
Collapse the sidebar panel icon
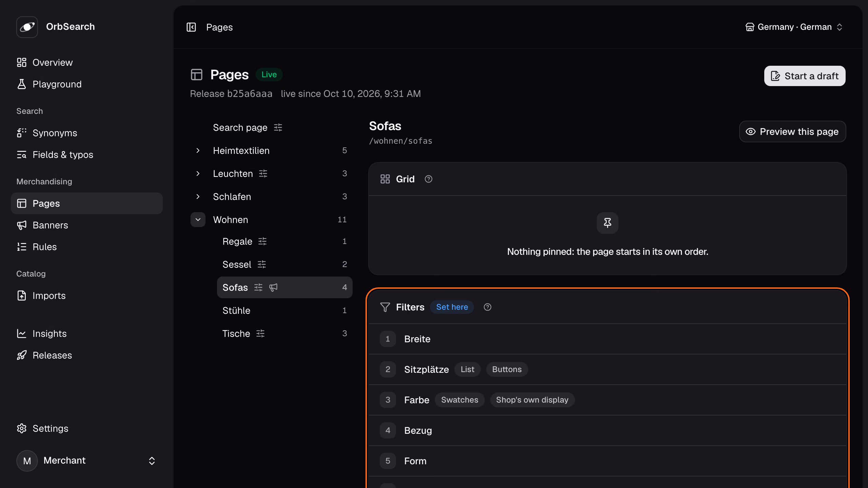[x=191, y=27]
